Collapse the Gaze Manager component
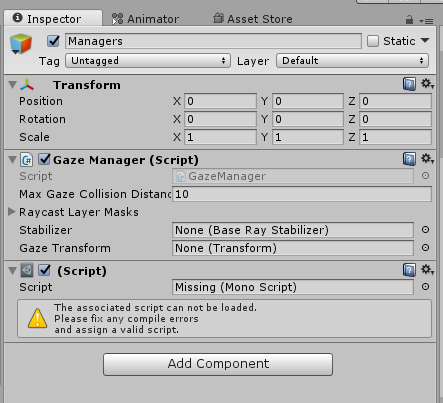This screenshot has width=443, height=403. coord(12,160)
